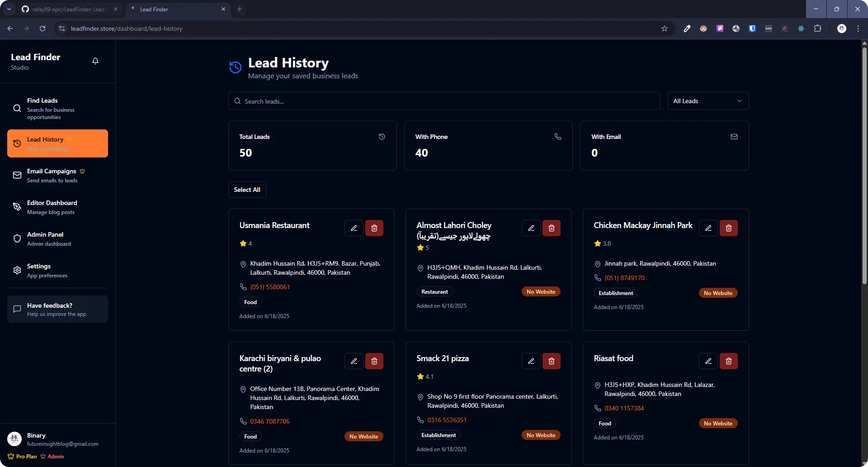868x467 pixels.
Task: Call Usmania Restaurant phone number link
Action: point(270,287)
